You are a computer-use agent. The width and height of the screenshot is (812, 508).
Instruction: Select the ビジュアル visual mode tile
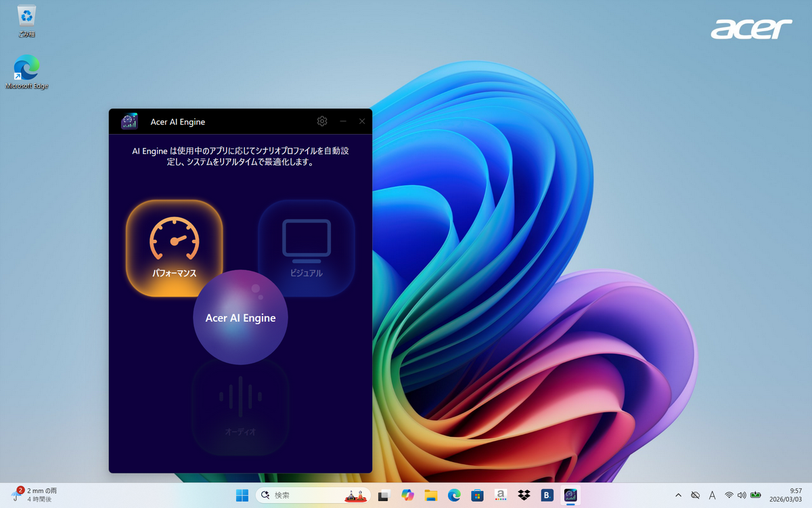[306, 249]
